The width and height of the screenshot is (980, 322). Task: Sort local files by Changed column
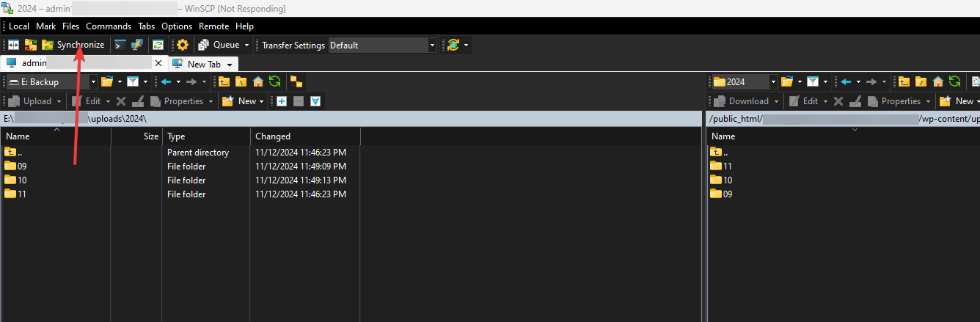click(273, 136)
